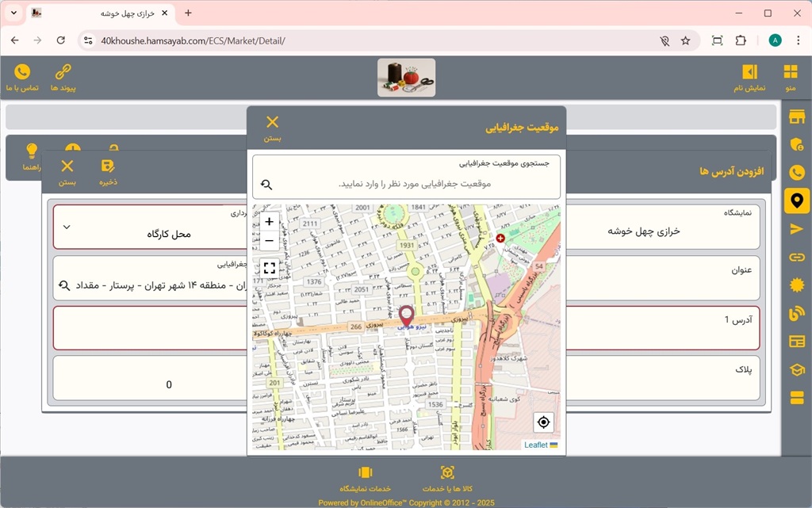This screenshot has width=812, height=508.
Task: Click the geographic location search field
Action: point(412,184)
